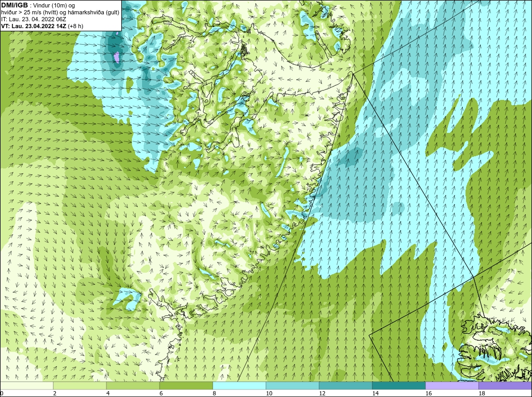Viewport: 532px width, 397px height.
Task: Click the purple legend swatch above 18 m/s
Action: (505, 386)
